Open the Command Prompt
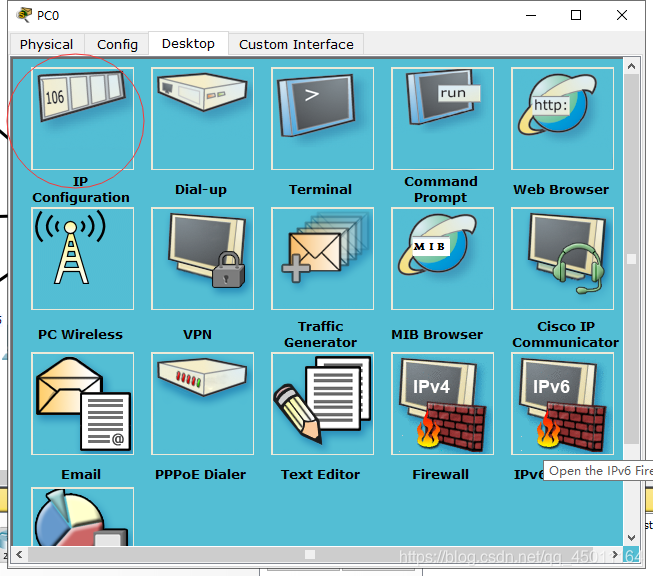 (442, 119)
